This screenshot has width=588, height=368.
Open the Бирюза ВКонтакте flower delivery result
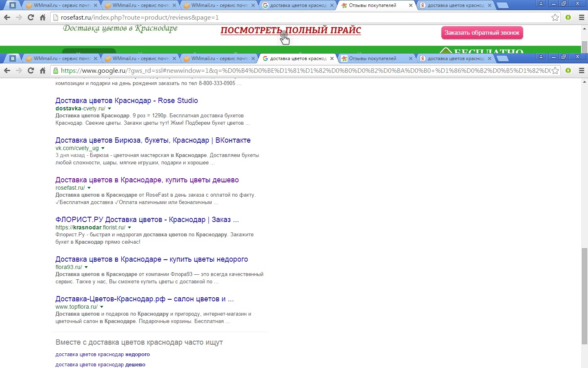153,140
